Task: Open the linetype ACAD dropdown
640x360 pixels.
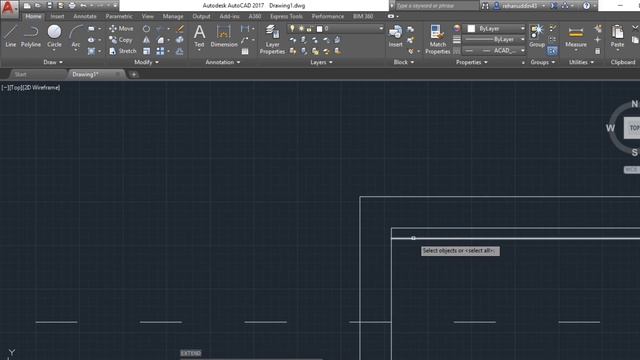Action: [x=522, y=51]
